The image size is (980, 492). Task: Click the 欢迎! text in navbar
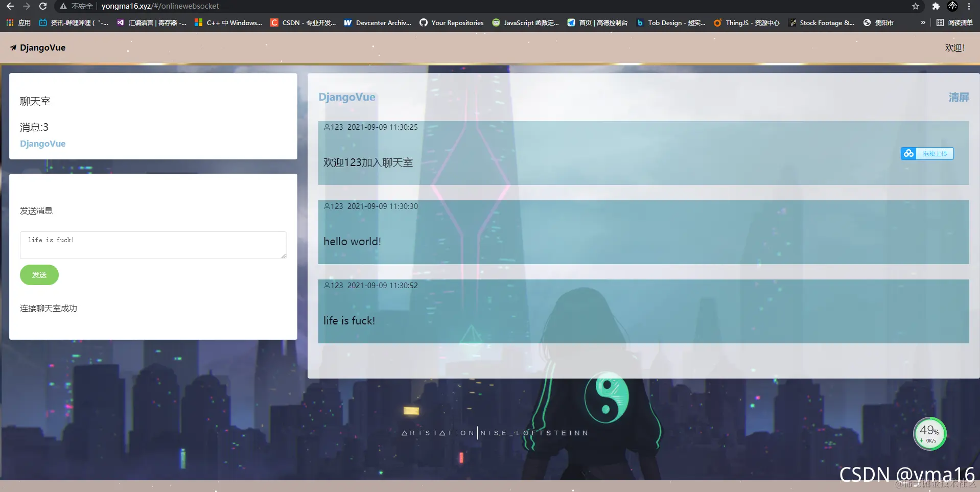click(954, 48)
